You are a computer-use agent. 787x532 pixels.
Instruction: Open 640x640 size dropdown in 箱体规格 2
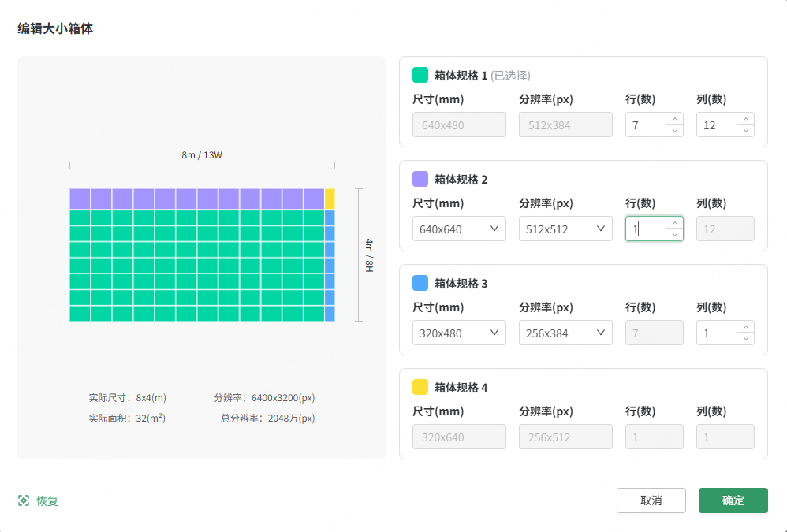click(x=459, y=229)
